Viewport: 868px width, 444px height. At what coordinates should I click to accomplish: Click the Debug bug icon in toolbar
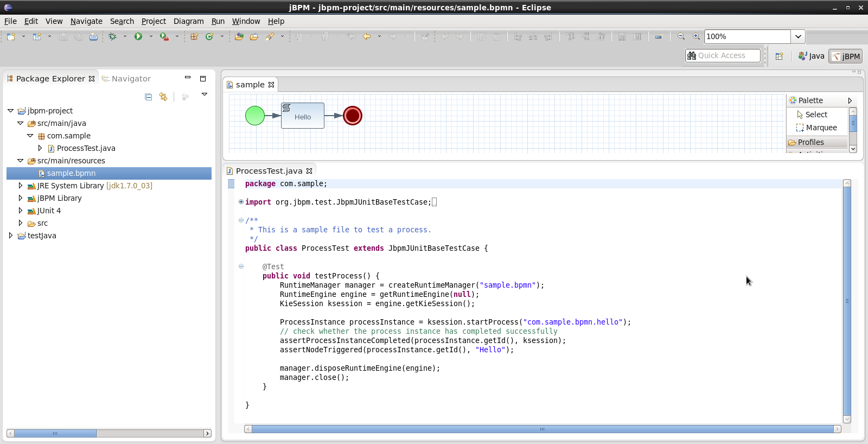pos(112,36)
